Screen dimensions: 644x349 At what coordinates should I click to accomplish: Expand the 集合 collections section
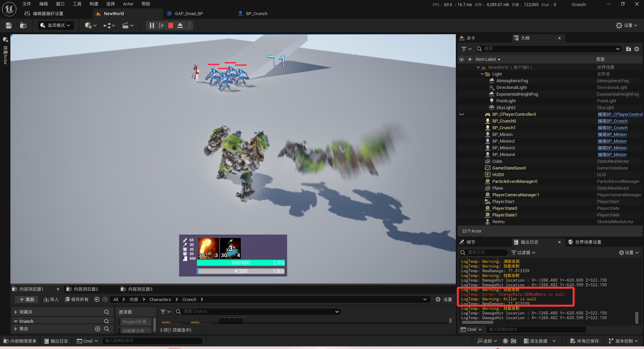coord(16,329)
